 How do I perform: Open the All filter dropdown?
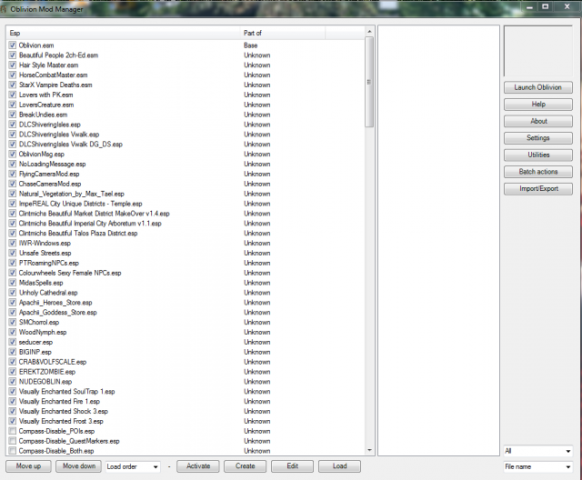[538, 451]
